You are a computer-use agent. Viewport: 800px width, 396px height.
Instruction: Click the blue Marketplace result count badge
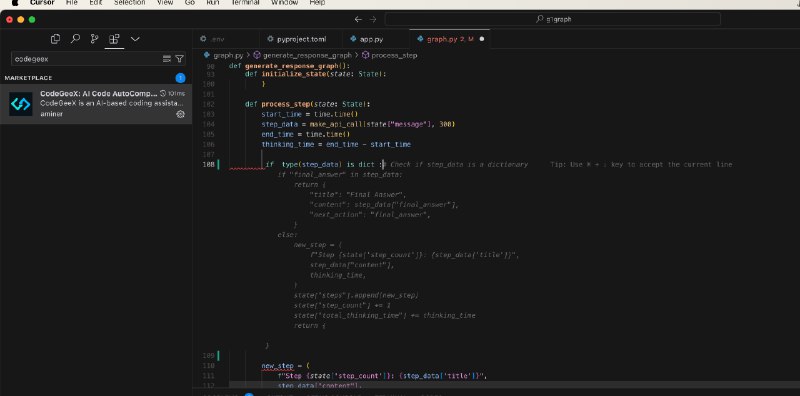180,78
